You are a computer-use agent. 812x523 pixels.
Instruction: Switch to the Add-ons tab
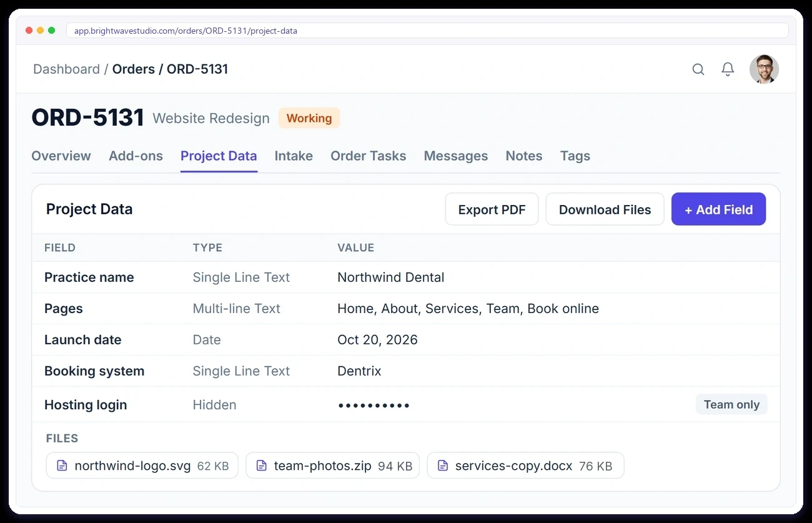(x=136, y=156)
